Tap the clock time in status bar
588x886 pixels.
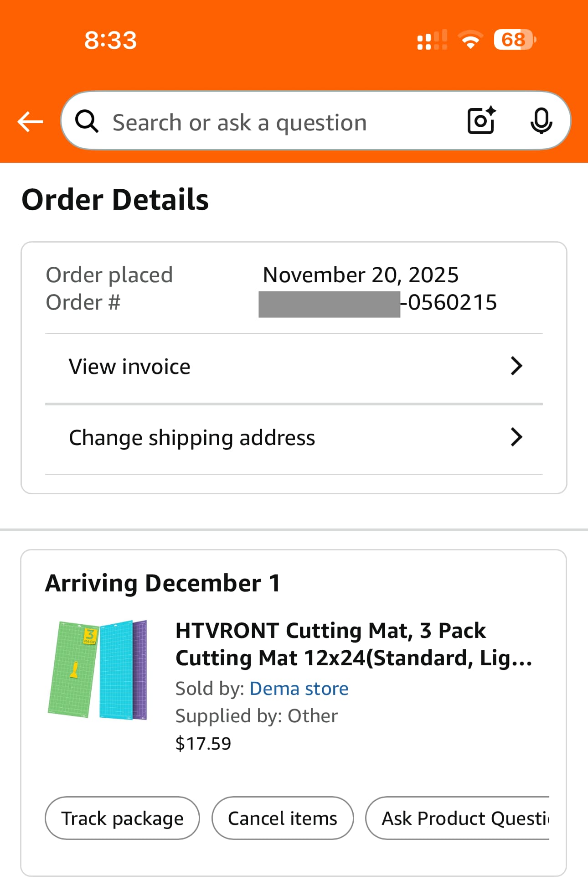[110, 40]
